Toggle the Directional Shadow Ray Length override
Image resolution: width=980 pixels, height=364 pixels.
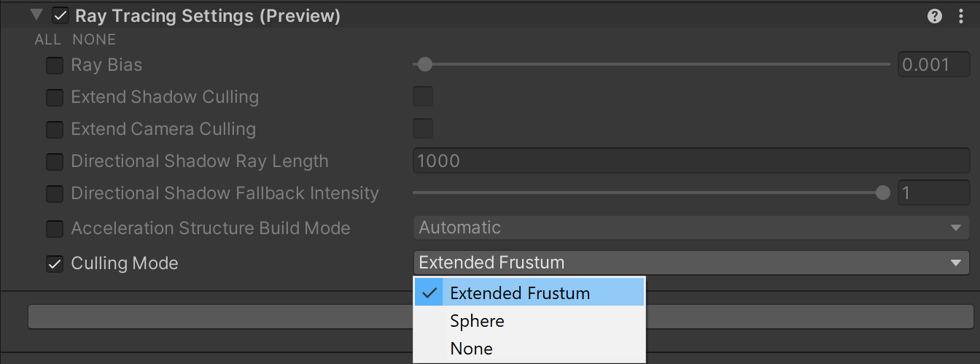coord(55,162)
